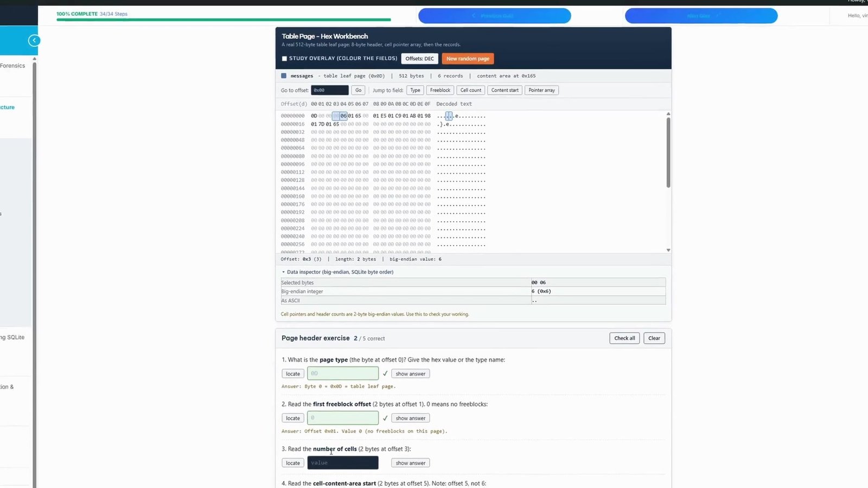Click the number of cells value field

343,463
